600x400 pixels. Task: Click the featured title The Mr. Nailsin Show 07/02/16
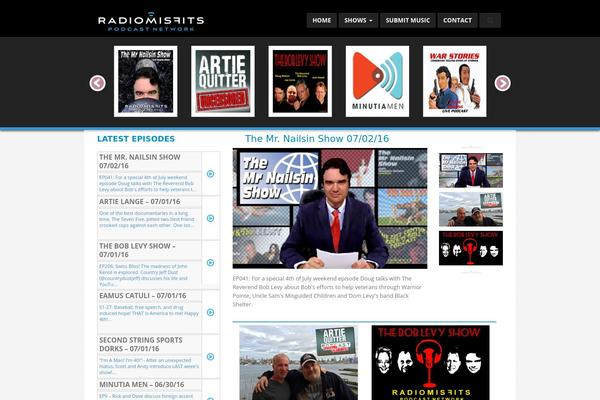tap(317, 139)
